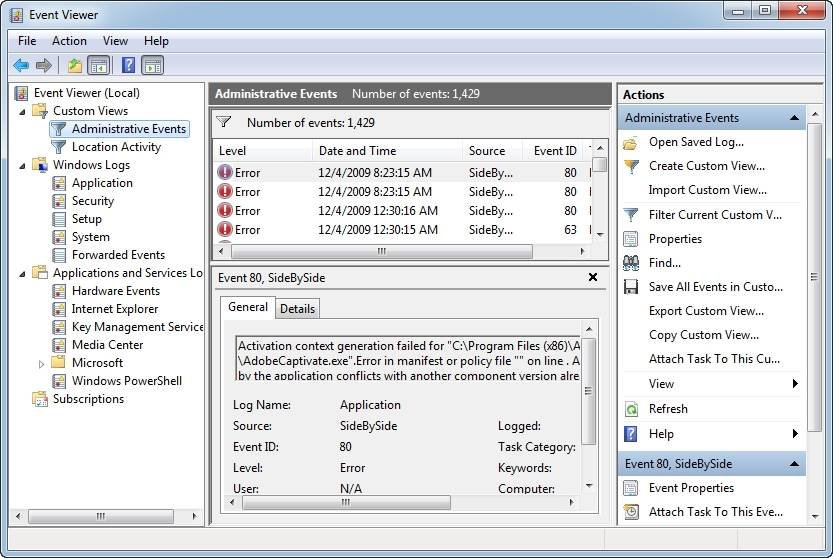Click the Refresh icon in Actions pane
Screen dimensions: 833x558
(x=631, y=409)
